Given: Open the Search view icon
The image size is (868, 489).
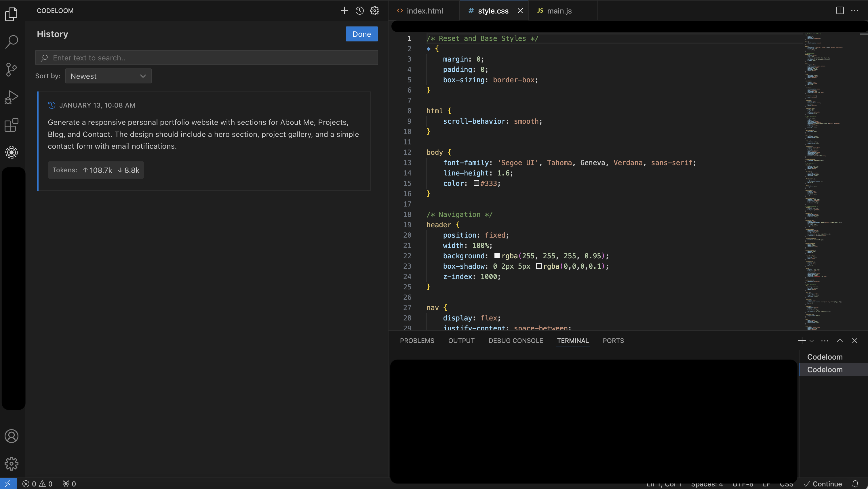Looking at the screenshot, I should pyautogui.click(x=12, y=42).
